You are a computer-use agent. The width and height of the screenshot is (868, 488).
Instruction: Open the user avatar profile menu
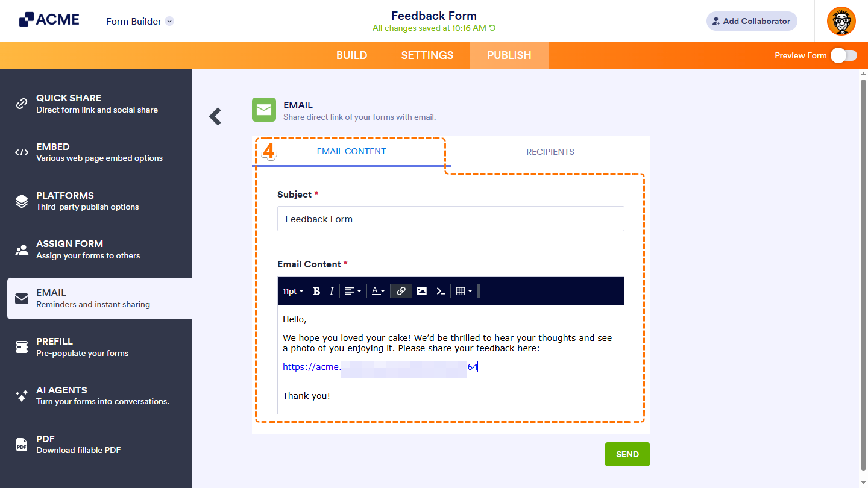[841, 21]
